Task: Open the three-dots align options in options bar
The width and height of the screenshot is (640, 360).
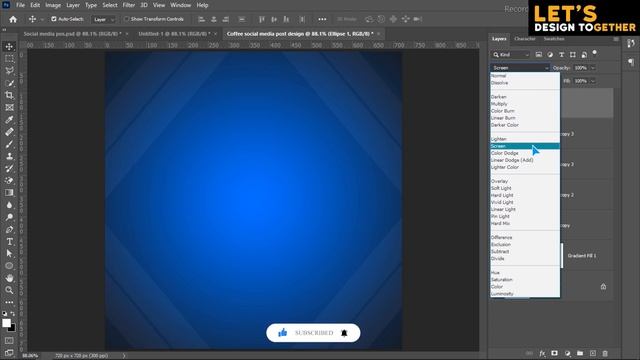Action: (x=322, y=19)
